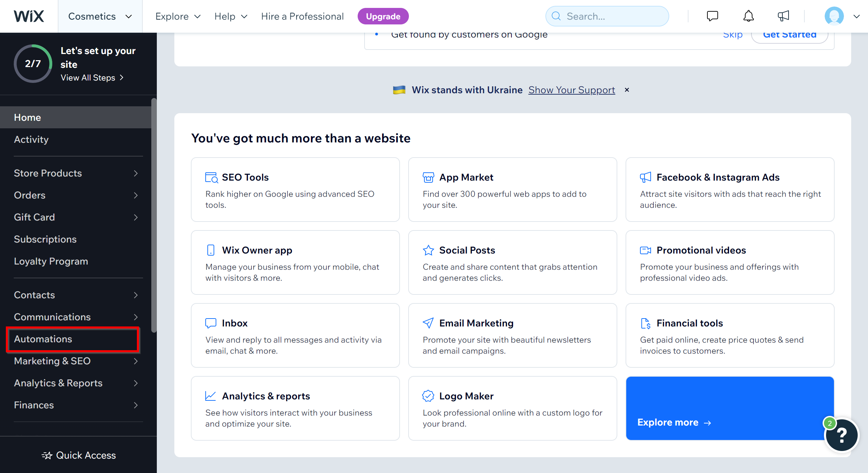
Task: Click the Social Posts star icon
Action: pyautogui.click(x=428, y=250)
